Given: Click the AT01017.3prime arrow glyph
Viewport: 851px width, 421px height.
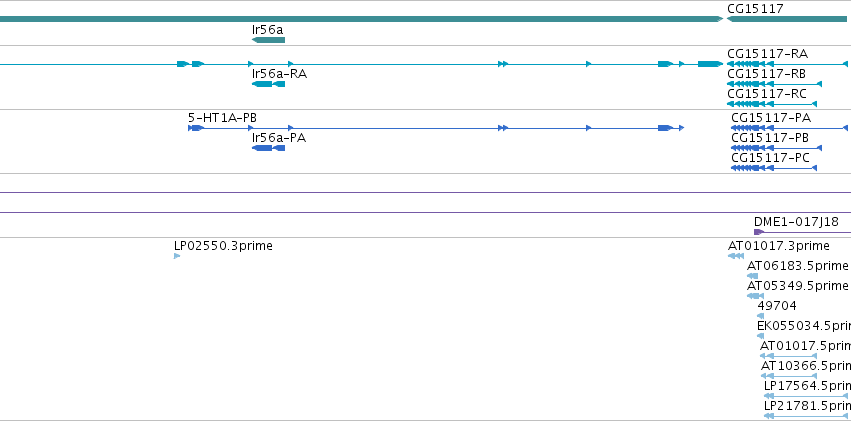Looking at the screenshot, I should (x=736, y=256).
